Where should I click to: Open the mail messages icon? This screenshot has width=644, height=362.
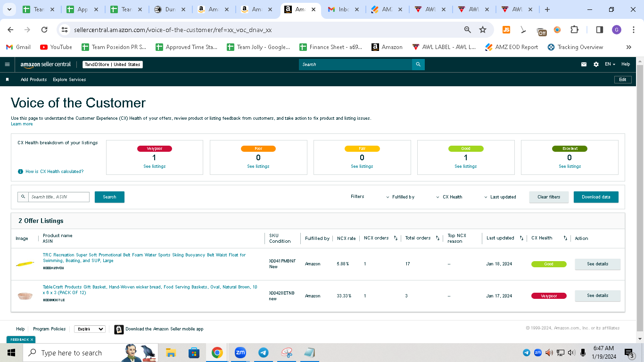pyautogui.click(x=584, y=65)
